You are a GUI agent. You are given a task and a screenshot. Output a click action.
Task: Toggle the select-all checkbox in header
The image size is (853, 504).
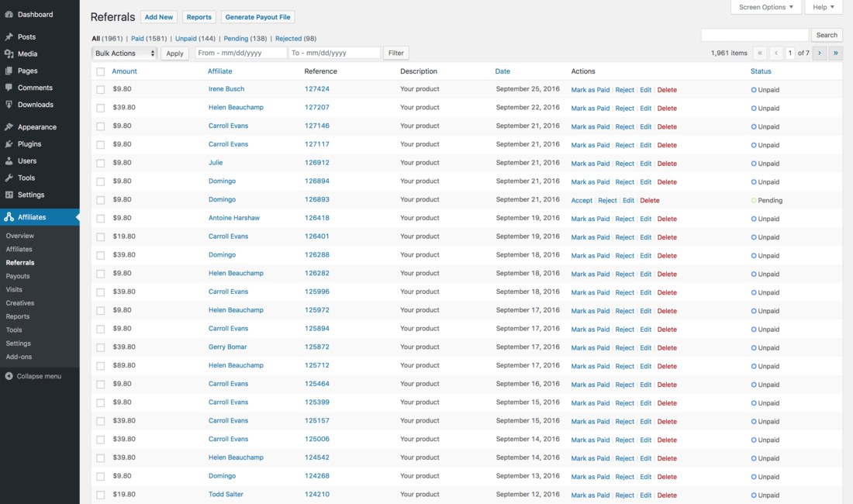tap(101, 71)
